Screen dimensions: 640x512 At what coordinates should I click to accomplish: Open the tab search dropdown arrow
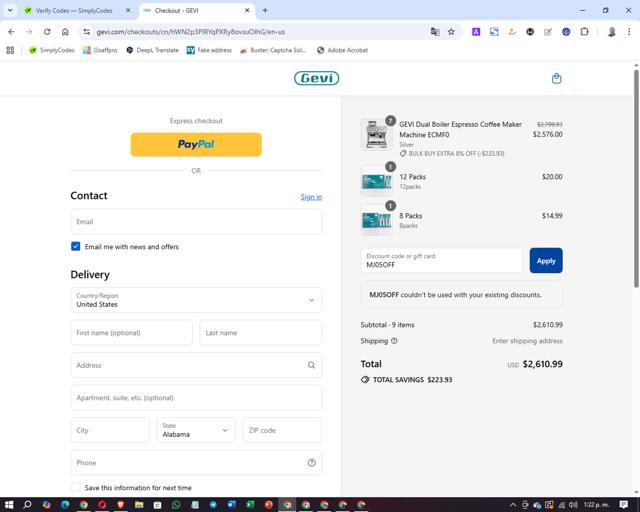tap(10, 11)
